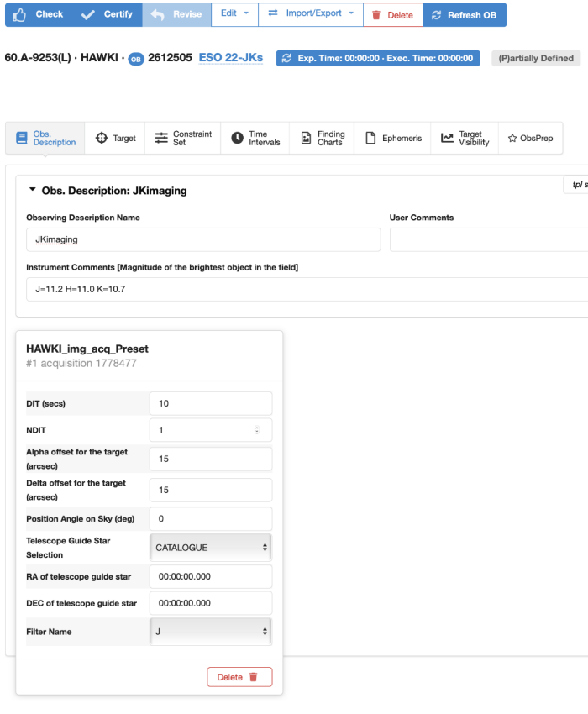Click the DIT (secs) input field
The width and height of the screenshot is (588, 714).
pos(210,403)
